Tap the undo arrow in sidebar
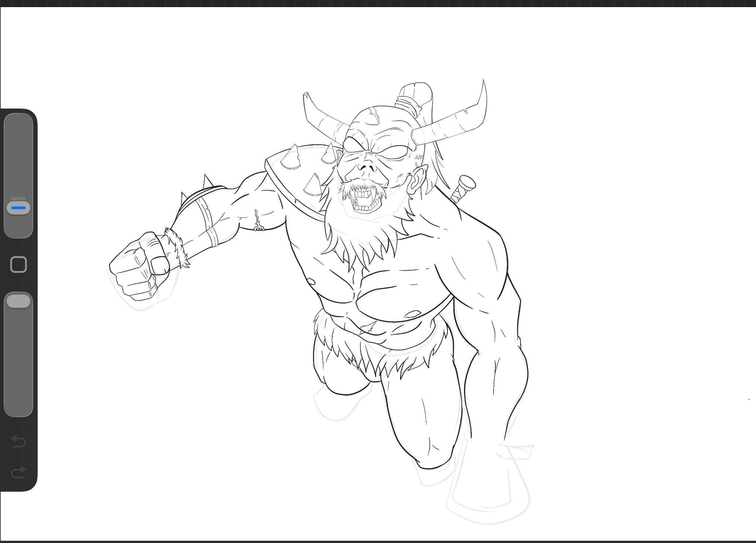This screenshot has height=543, width=756. (x=18, y=441)
